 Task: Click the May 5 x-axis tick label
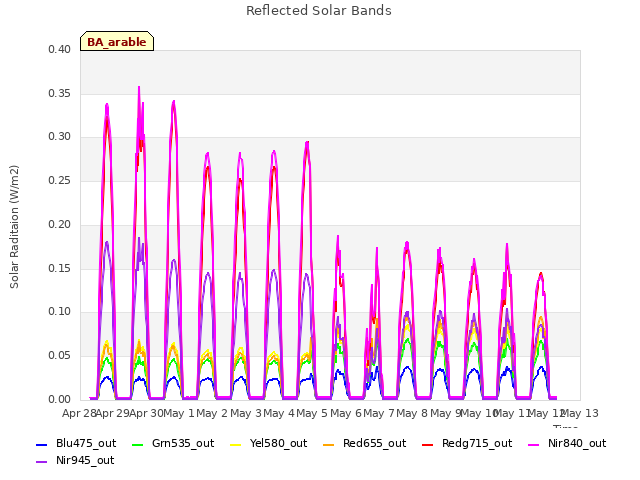coord(312,413)
